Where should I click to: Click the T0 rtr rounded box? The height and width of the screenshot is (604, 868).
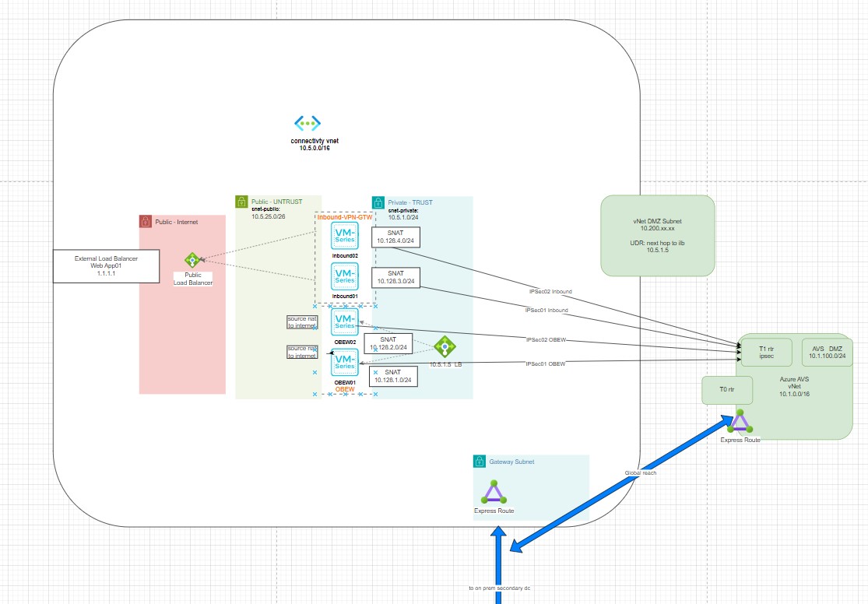click(x=726, y=390)
